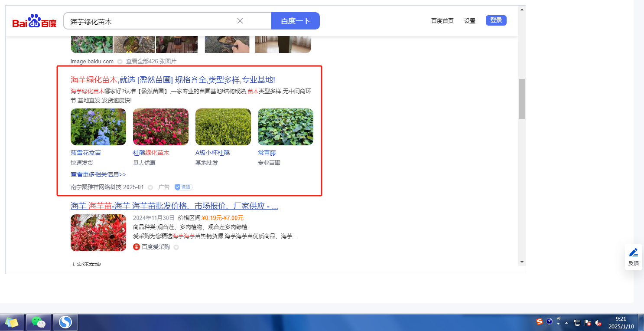Show hidden tray icons with the up arrow
Viewport: 644px width, 331px height.
click(566, 323)
